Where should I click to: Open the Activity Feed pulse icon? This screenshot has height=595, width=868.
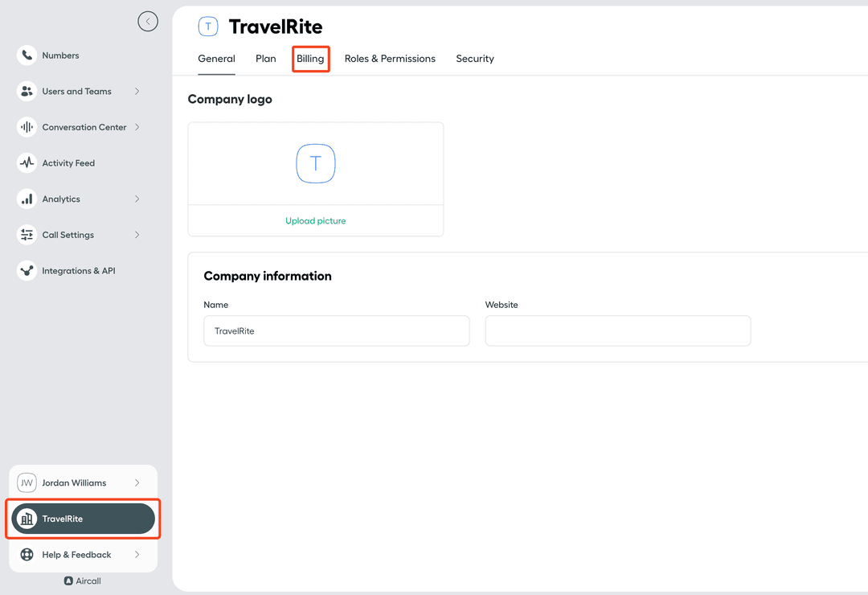click(27, 163)
